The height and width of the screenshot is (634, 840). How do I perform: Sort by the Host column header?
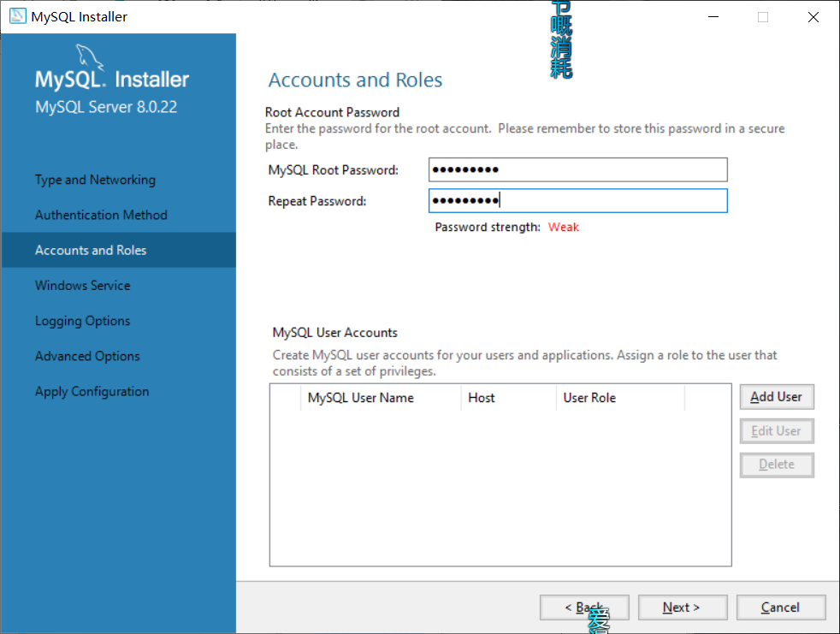(508, 398)
